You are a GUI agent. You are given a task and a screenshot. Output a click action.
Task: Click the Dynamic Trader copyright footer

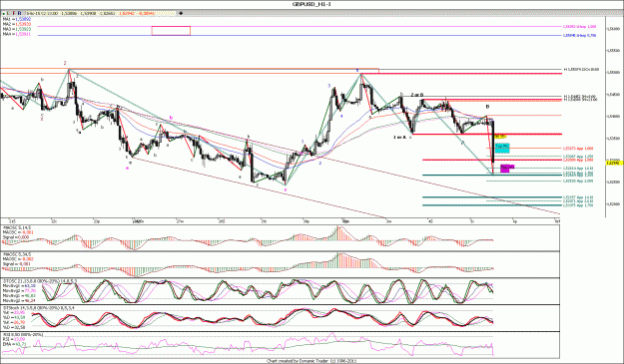312,361
